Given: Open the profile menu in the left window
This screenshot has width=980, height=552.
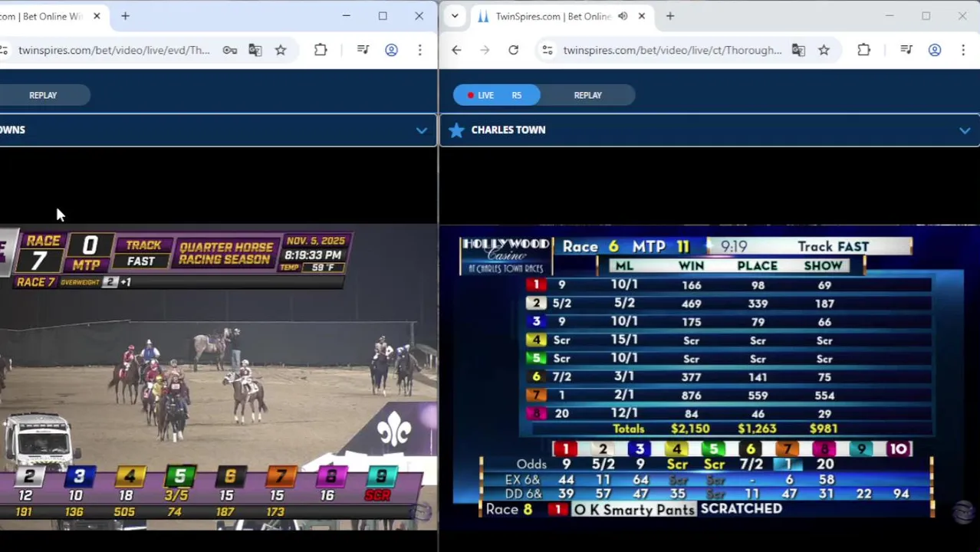Looking at the screenshot, I should pos(391,50).
